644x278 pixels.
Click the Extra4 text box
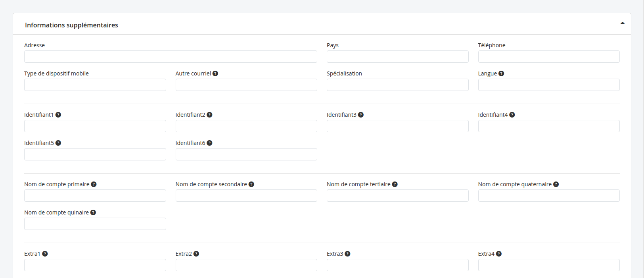coord(549,265)
